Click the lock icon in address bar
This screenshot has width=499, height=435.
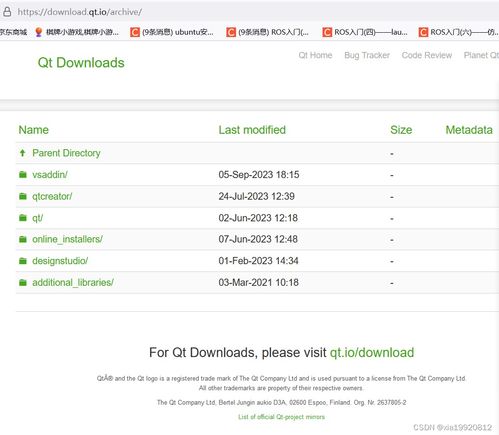pyautogui.click(x=7, y=12)
